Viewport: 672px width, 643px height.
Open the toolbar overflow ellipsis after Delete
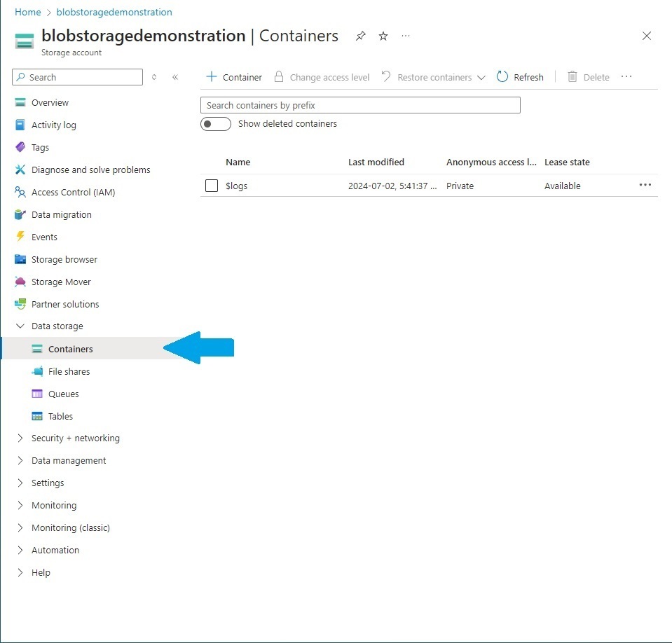626,76
